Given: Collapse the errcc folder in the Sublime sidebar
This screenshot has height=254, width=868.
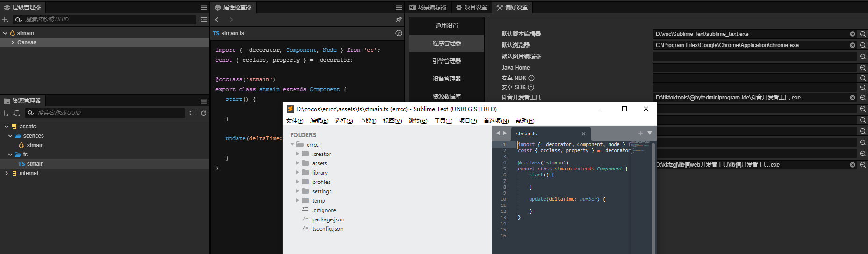Looking at the screenshot, I should [x=292, y=145].
